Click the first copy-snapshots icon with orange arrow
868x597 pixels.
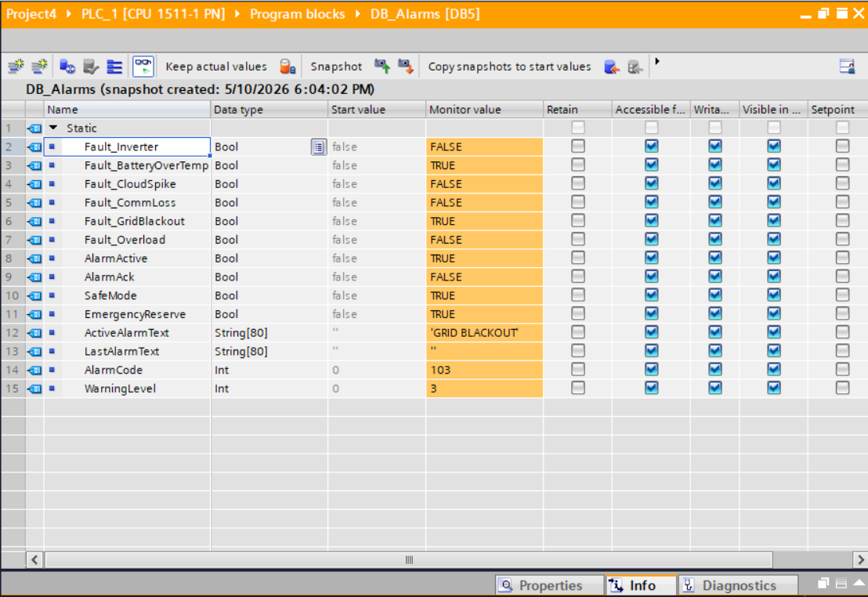coord(612,67)
